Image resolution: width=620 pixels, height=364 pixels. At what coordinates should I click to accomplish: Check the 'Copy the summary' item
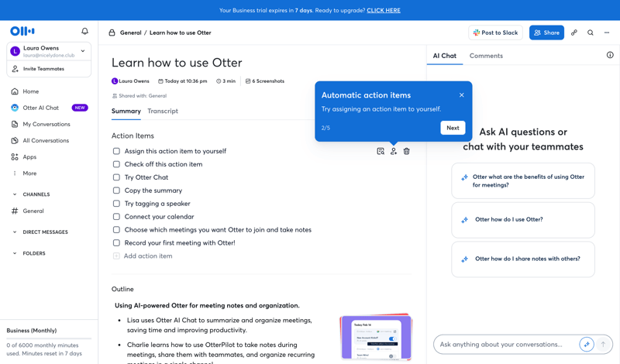coord(116,190)
